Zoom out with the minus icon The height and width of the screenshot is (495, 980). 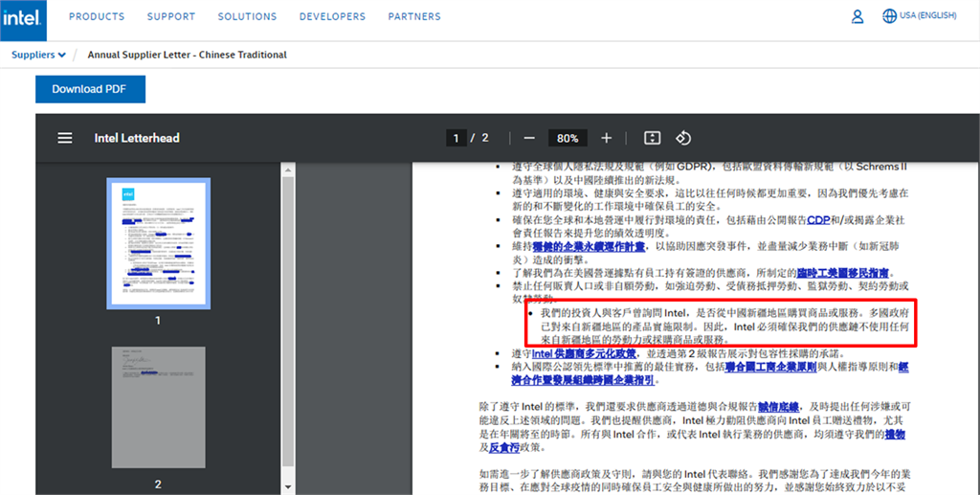[x=528, y=138]
